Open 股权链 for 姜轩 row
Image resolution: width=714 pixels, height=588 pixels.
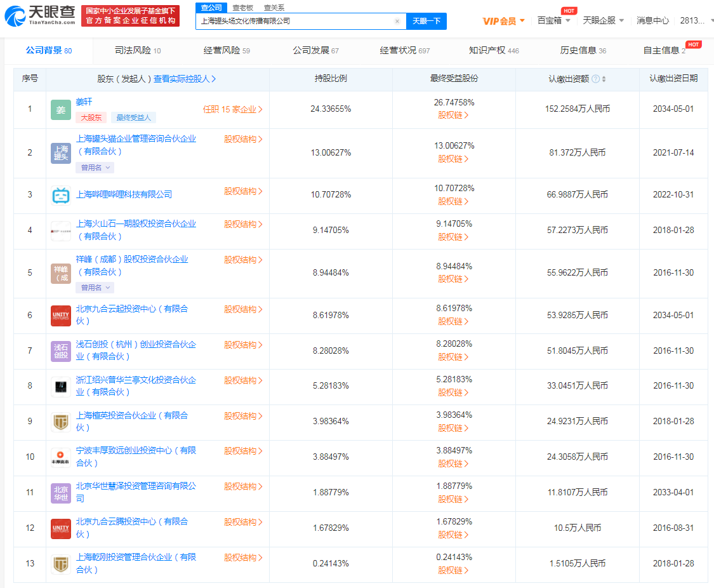(x=453, y=115)
